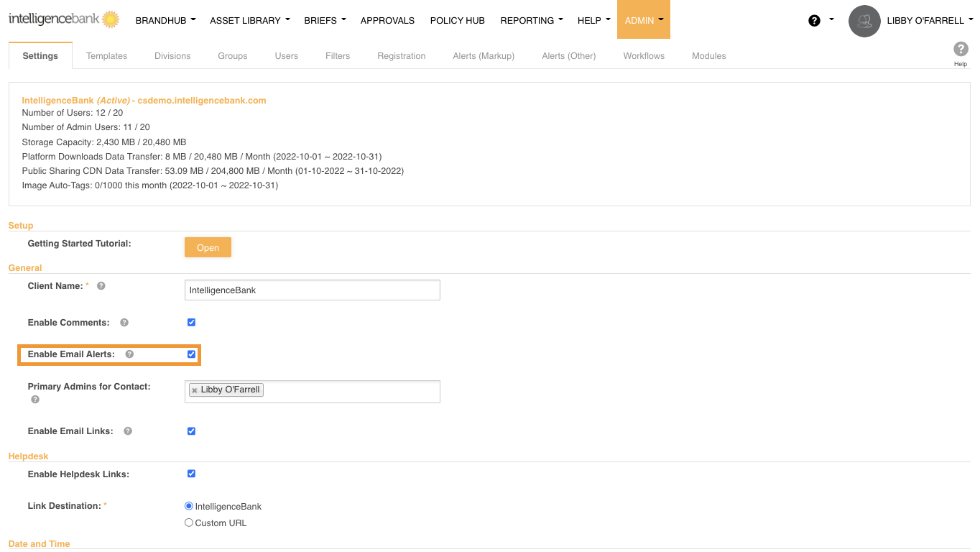Screen dimensions: 980x552
Task: Uncheck the Enable Helpdesk Links checkbox
Action: [x=191, y=474]
